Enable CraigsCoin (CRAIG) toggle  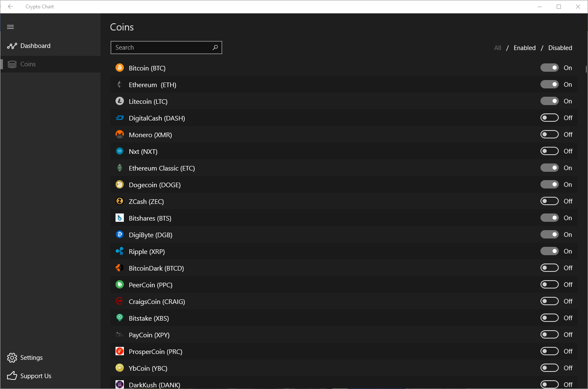click(550, 301)
